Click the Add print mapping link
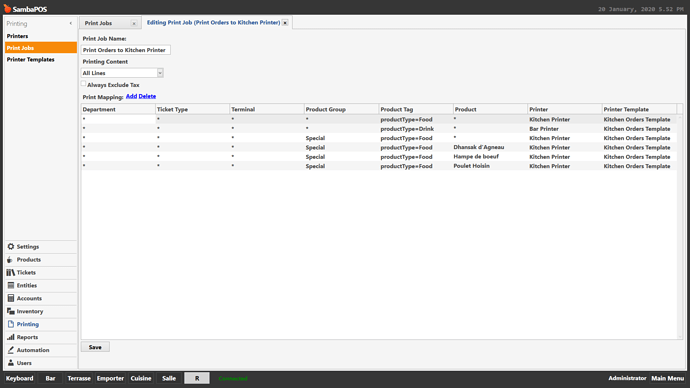The image size is (690, 388). point(131,96)
